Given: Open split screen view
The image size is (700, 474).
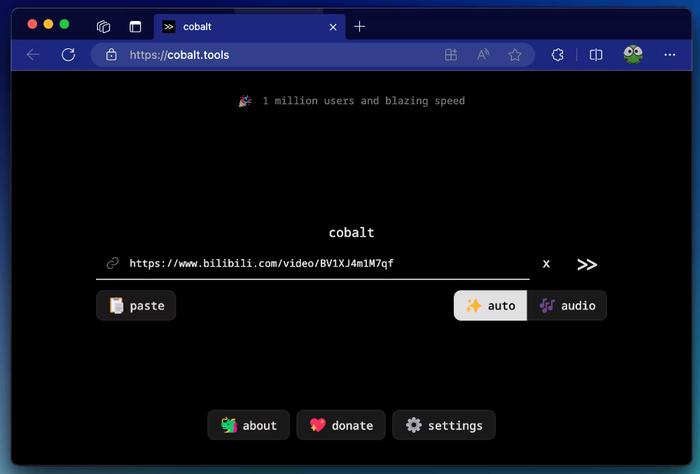Looking at the screenshot, I should point(596,55).
